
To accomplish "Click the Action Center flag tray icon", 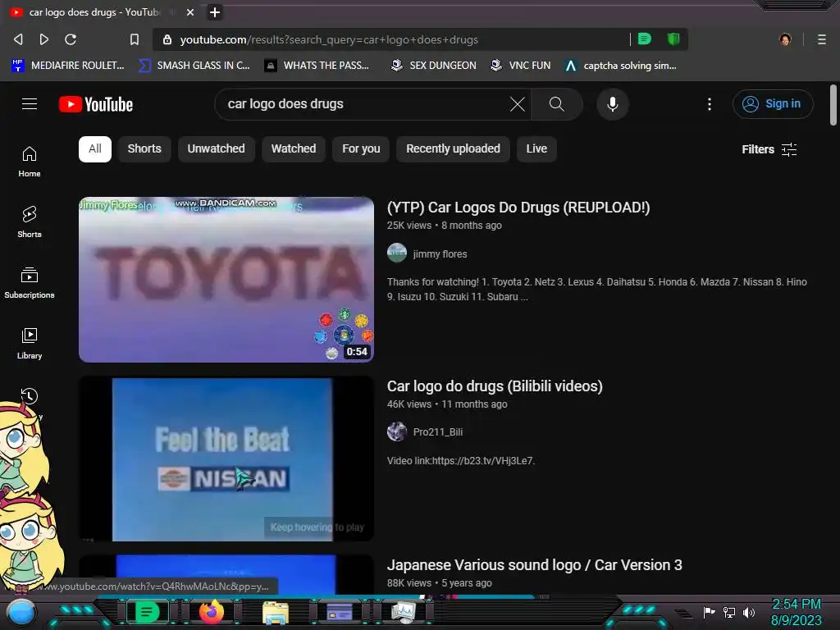I will tap(710, 612).
